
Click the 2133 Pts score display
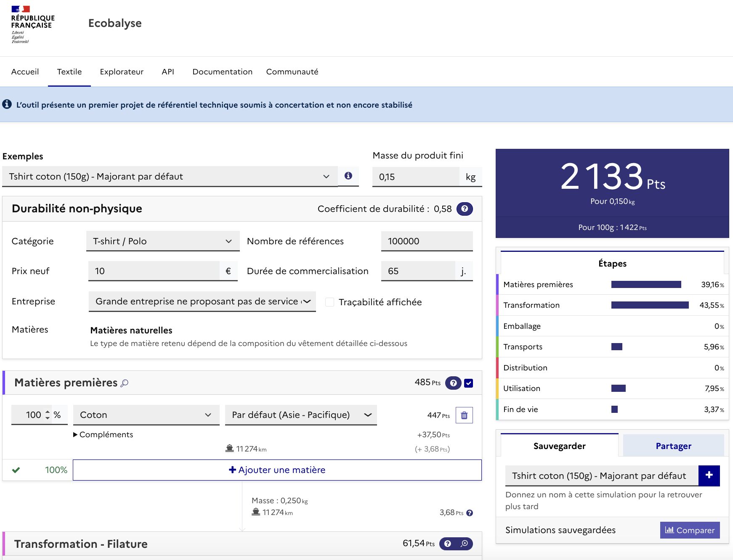tap(612, 177)
